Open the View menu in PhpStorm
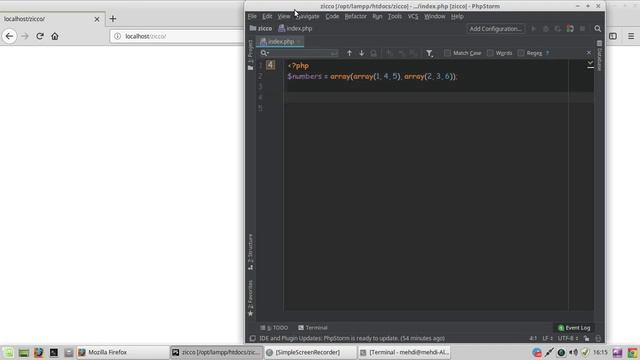 [284, 16]
